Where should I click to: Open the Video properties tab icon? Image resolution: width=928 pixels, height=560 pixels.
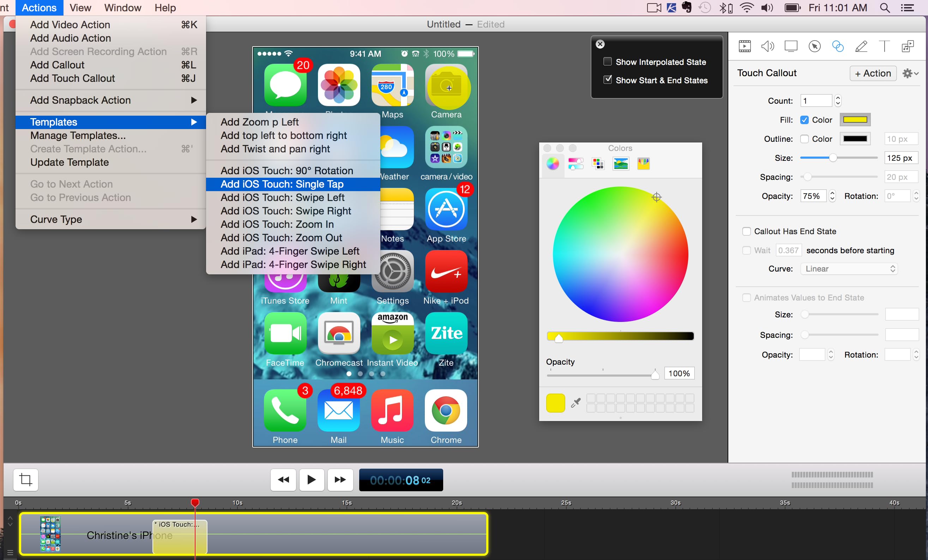744,46
